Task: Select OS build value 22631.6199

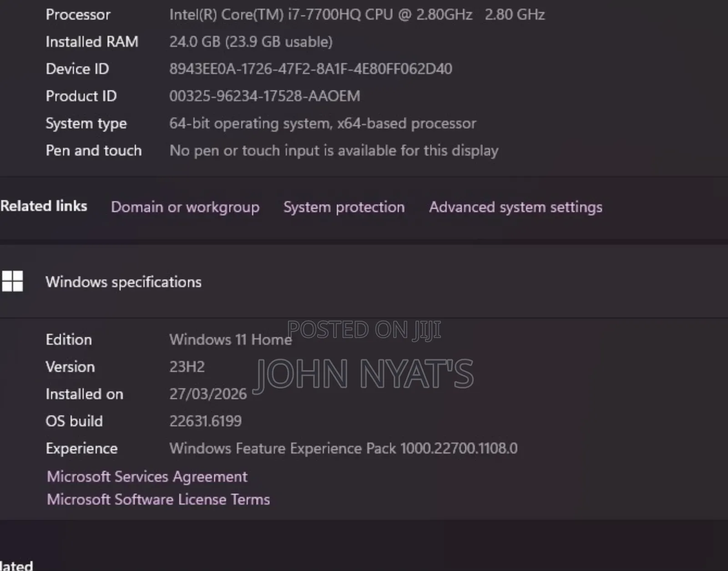Action: 205,421
